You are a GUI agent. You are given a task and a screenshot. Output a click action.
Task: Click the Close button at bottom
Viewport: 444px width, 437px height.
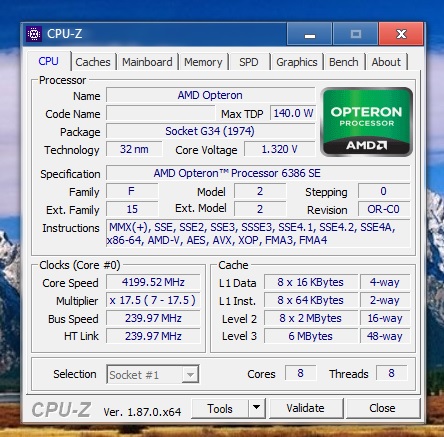coord(382,408)
